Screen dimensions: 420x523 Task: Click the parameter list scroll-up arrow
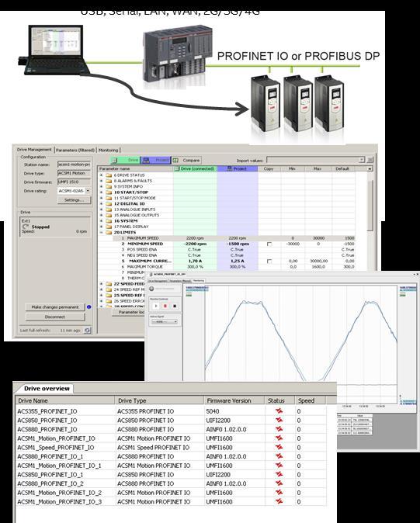(x=370, y=169)
